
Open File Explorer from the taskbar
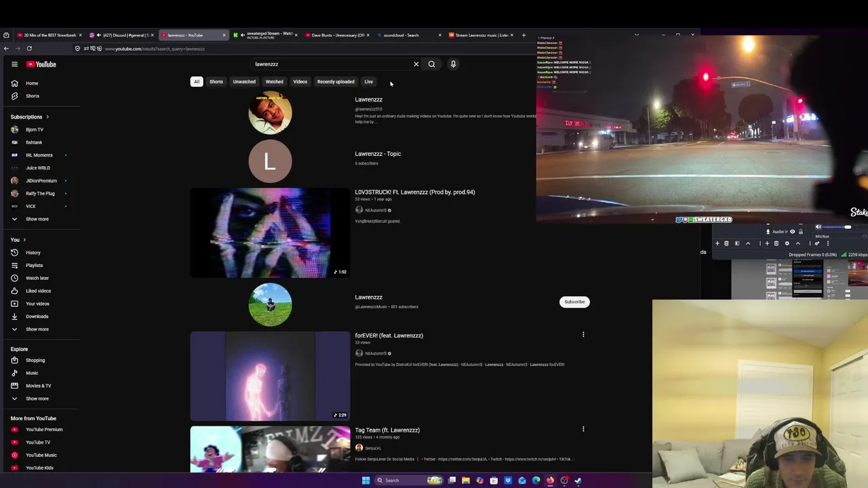tap(466, 481)
